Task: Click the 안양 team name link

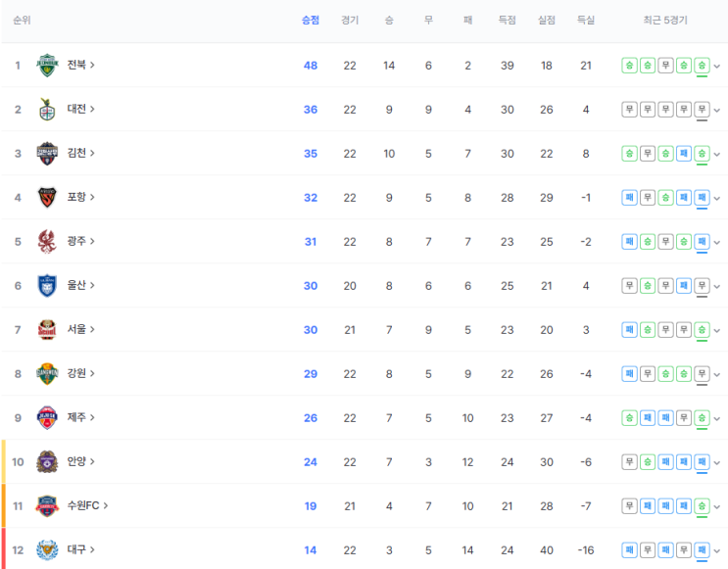Action: (80, 461)
